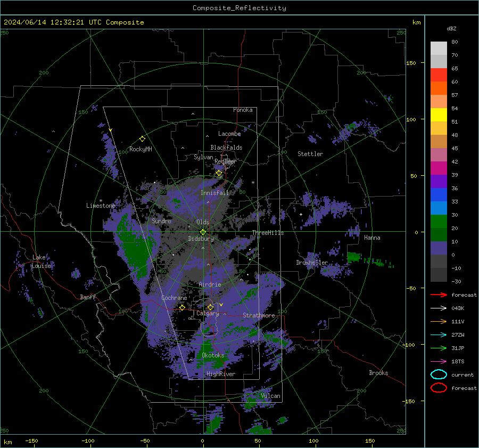Click the Drumheller label
479x448 pixels.
tap(312, 263)
